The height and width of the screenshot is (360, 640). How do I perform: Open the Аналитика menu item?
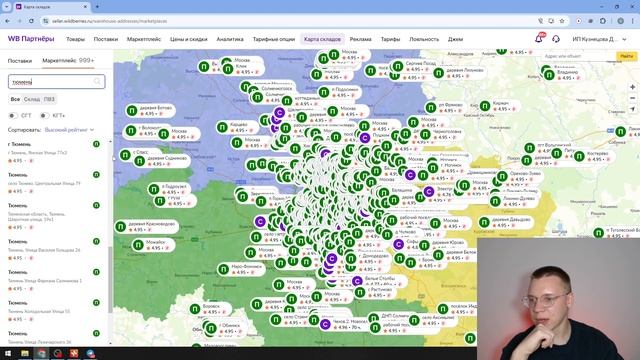tap(230, 39)
